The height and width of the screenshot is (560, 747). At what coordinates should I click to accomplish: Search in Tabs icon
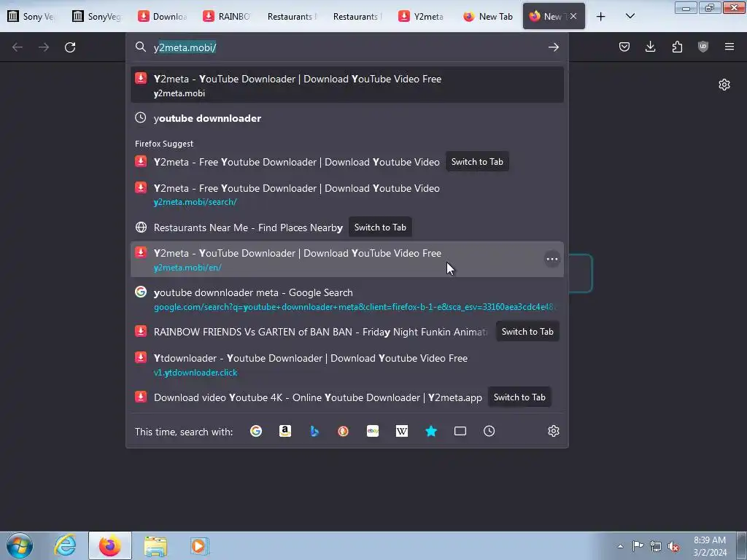coord(460,431)
